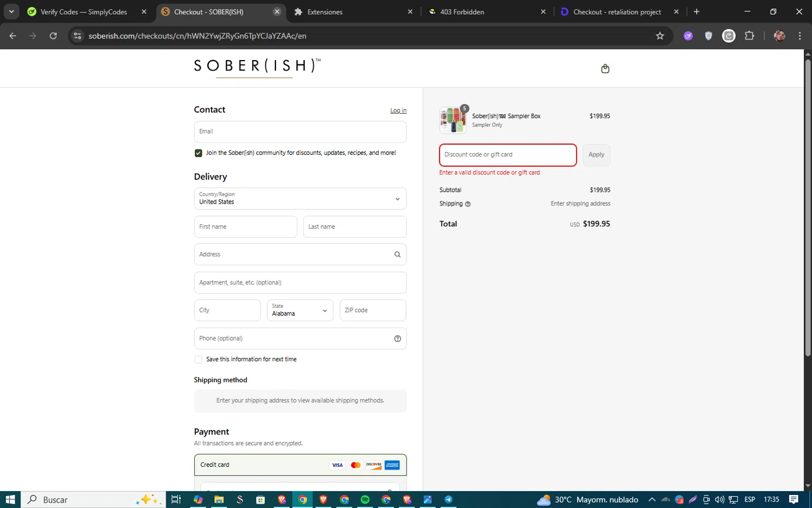This screenshot has width=812, height=508.
Task: Click the City field
Action: click(227, 310)
